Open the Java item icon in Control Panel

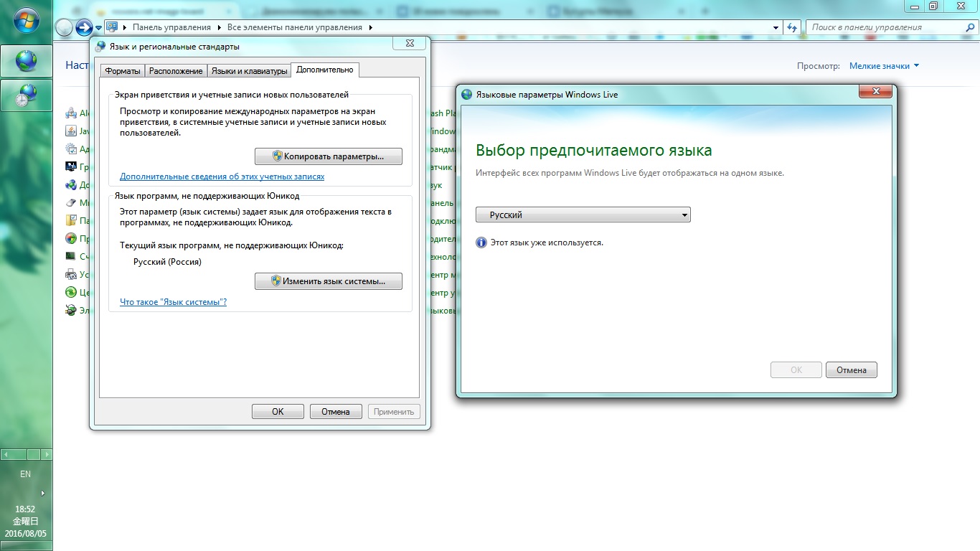coord(71,131)
